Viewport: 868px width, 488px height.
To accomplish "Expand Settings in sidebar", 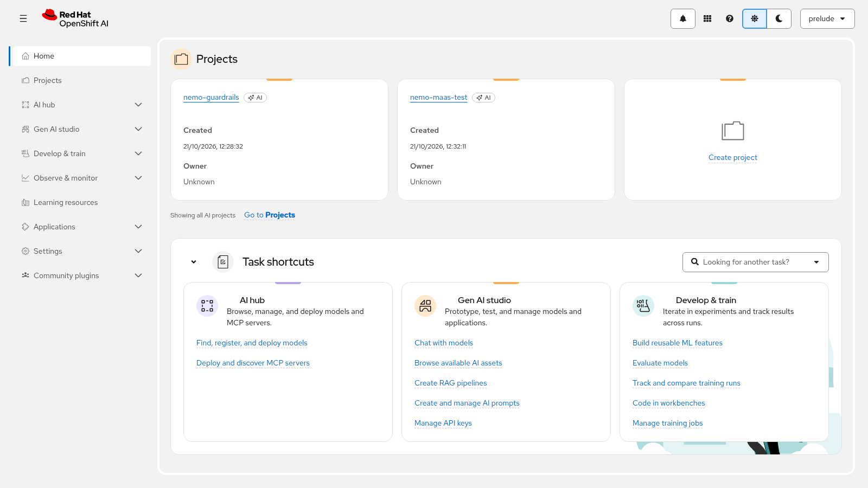I will [x=80, y=251].
